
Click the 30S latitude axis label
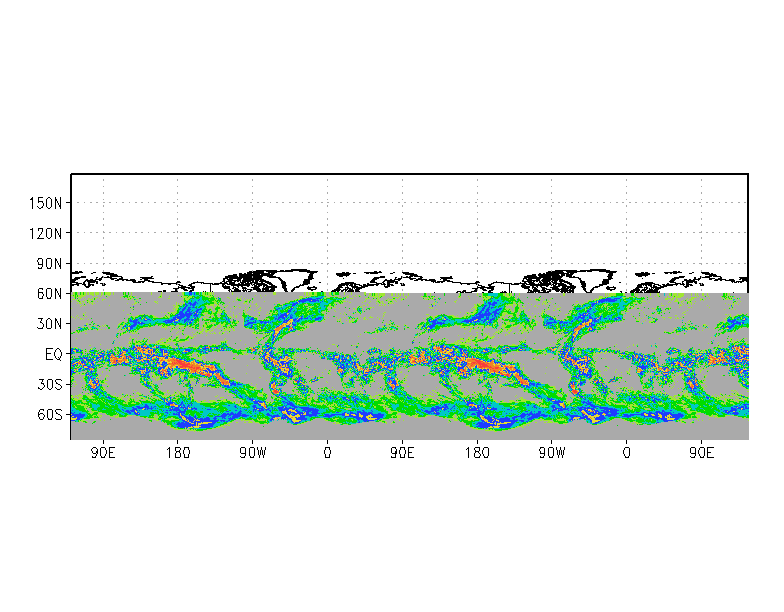(50, 384)
